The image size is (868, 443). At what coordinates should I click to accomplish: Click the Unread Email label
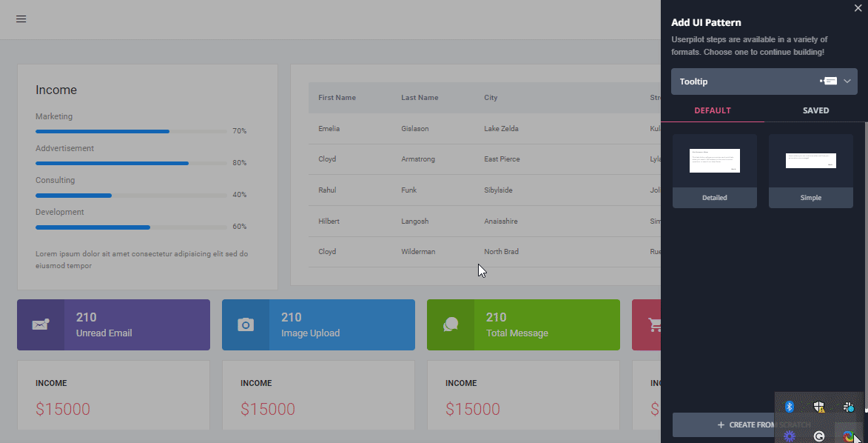[x=104, y=333]
